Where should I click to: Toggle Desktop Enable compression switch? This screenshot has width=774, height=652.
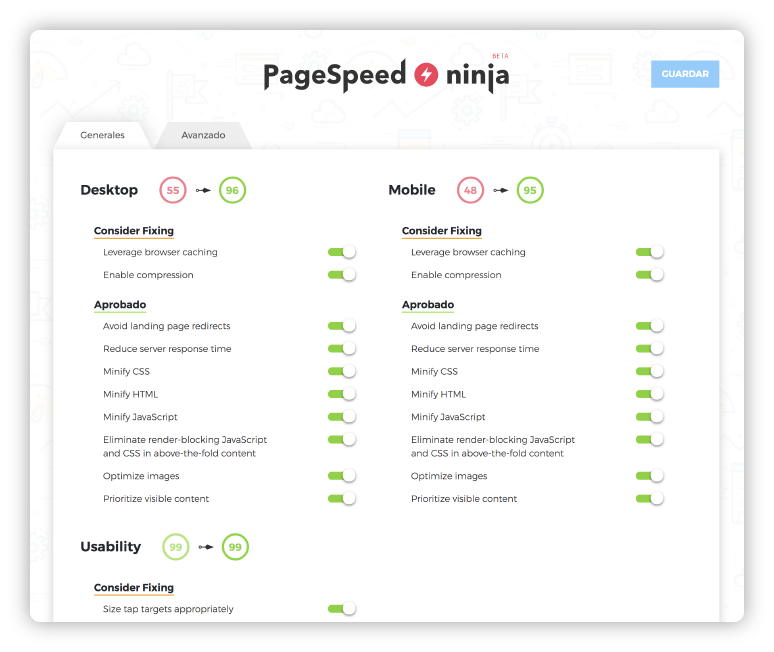[x=342, y=275]
